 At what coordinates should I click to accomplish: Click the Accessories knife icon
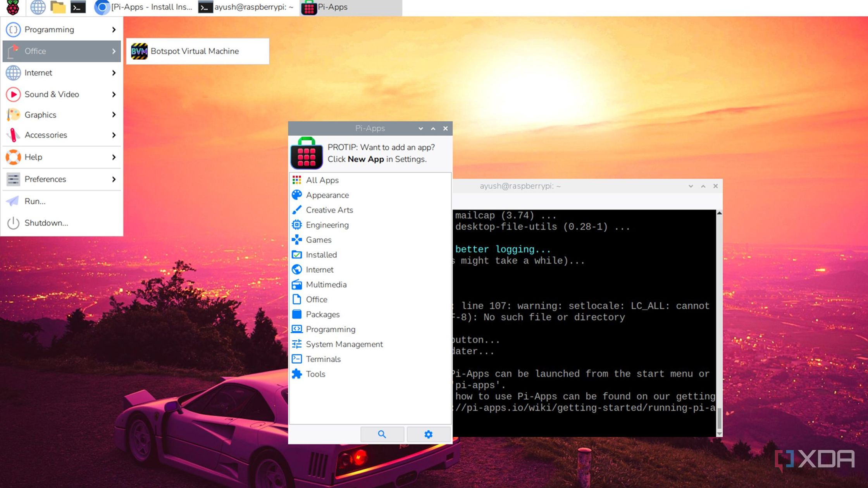point(13,135)
